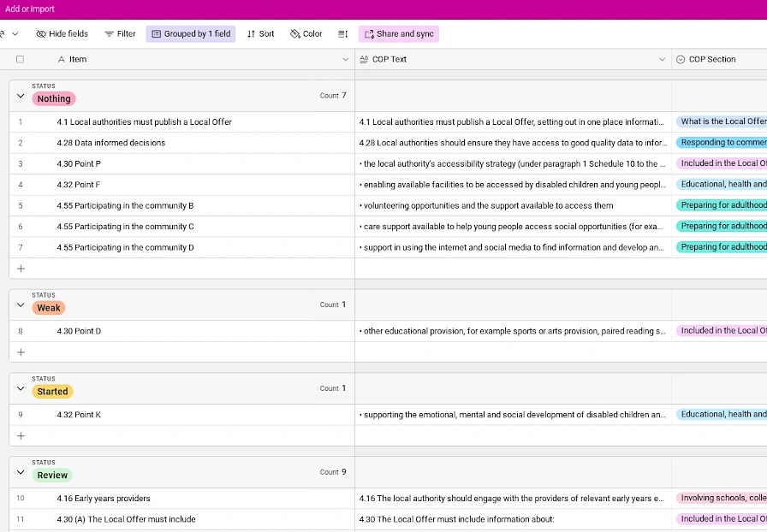Click the Responding to comments section tag
Viewport: 767px width, 532px height.
(x=722, y=143)
